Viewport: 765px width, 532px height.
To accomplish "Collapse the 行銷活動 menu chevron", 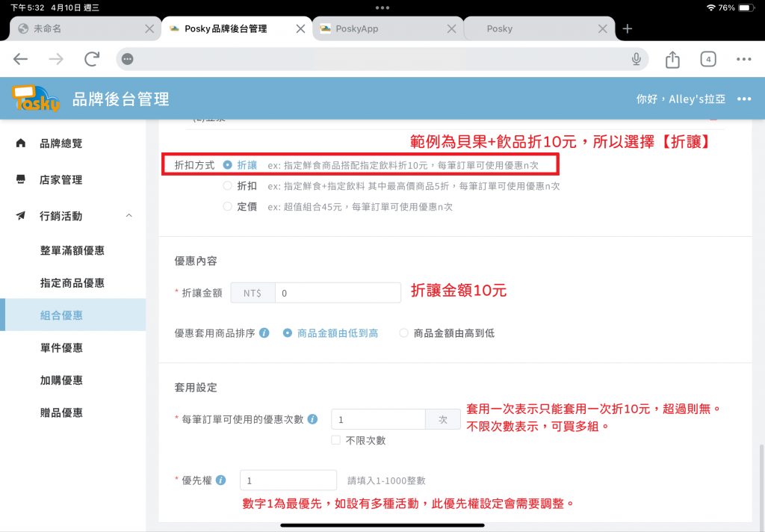I will (128, 216).
